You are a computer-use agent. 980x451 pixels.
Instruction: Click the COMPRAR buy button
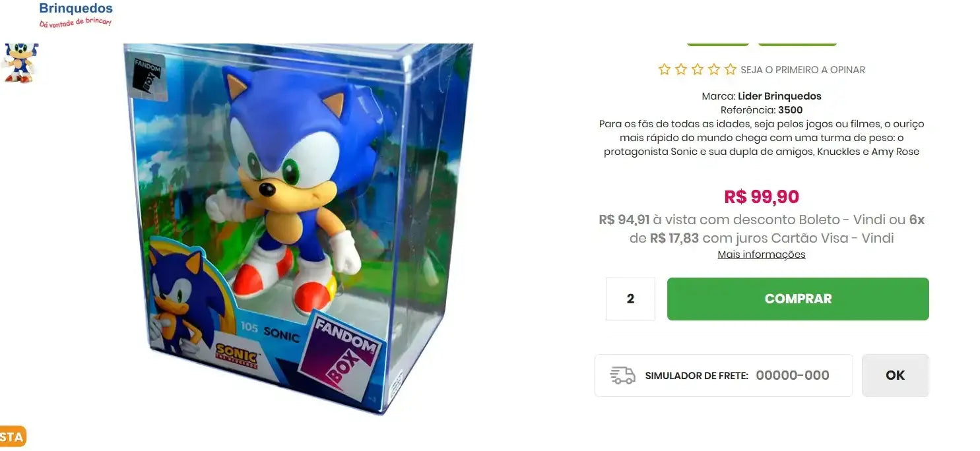tap(798, 299)
